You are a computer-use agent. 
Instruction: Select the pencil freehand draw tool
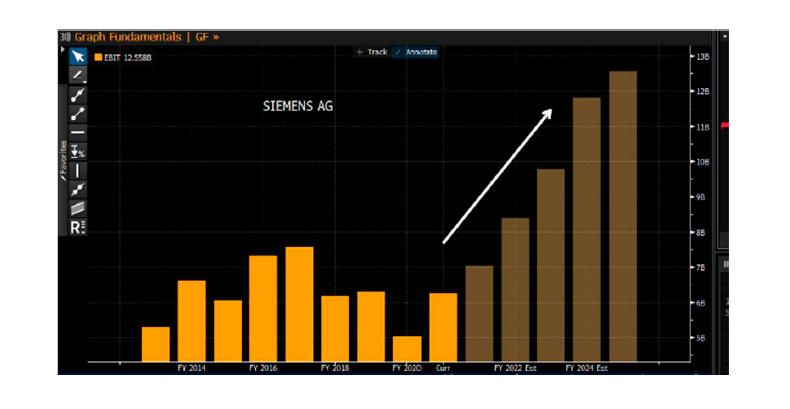click(x=78, y=75)
